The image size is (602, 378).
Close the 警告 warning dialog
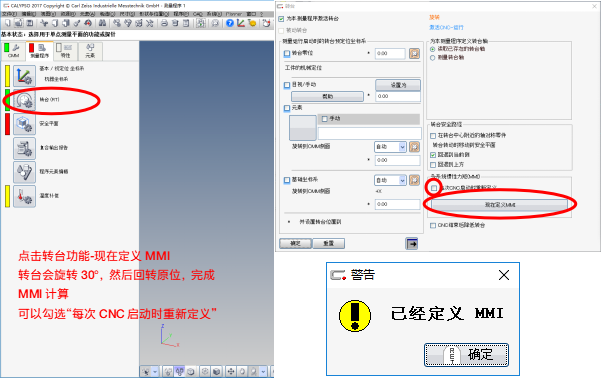tap(504, 275)
